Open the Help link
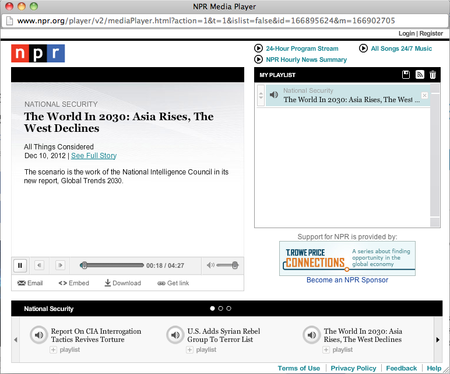The width and height of the screenshot is (450, 374). (x=434, y=368)
